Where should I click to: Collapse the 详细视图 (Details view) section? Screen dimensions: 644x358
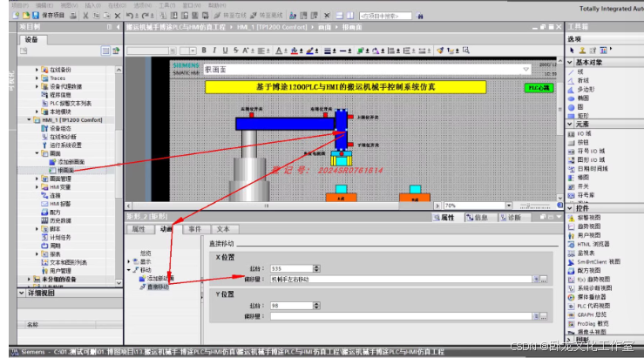click(22, 294)
